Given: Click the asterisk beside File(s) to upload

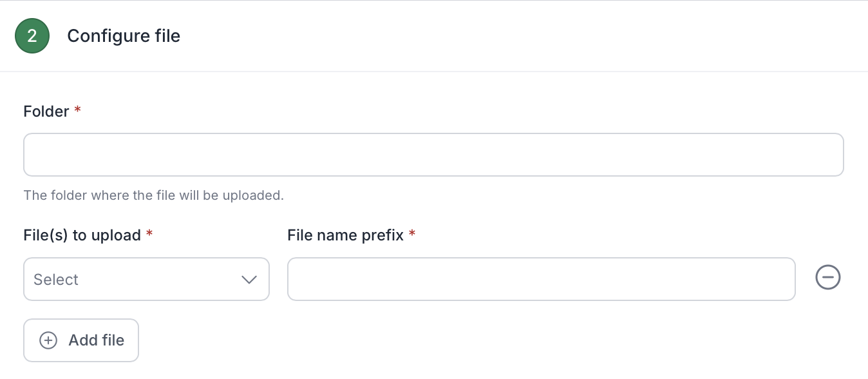Looking at the screenshot, I should [149, 234].
